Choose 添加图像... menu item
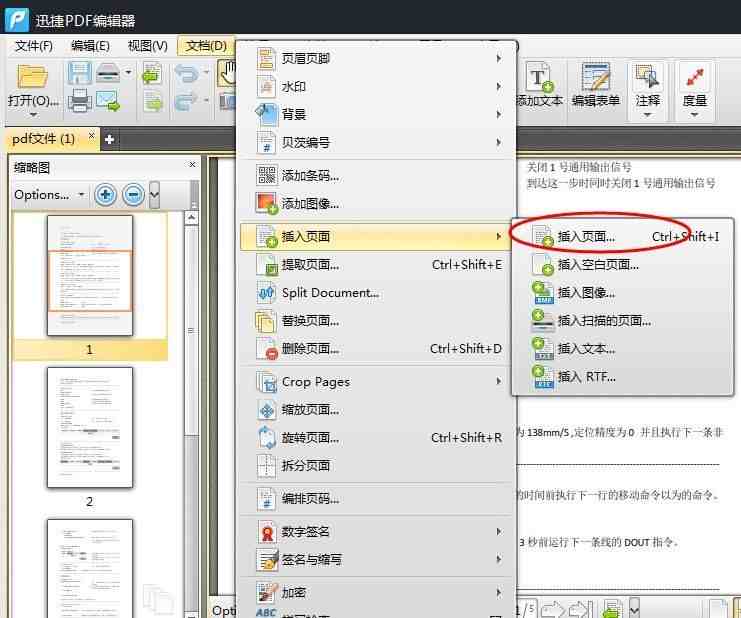The image size is (741, 618). (x=377, y=204)
